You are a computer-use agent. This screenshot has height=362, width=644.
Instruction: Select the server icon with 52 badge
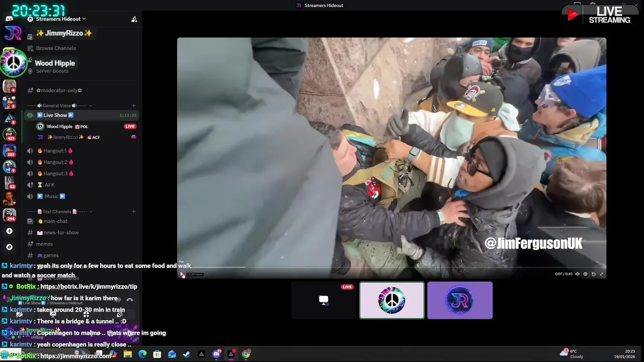coord(9,183)
